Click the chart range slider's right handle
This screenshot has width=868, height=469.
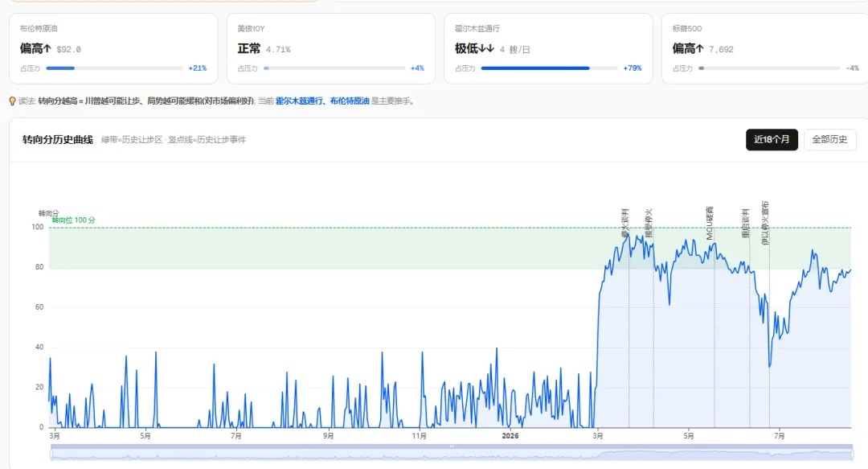click(x=852, y=455)
